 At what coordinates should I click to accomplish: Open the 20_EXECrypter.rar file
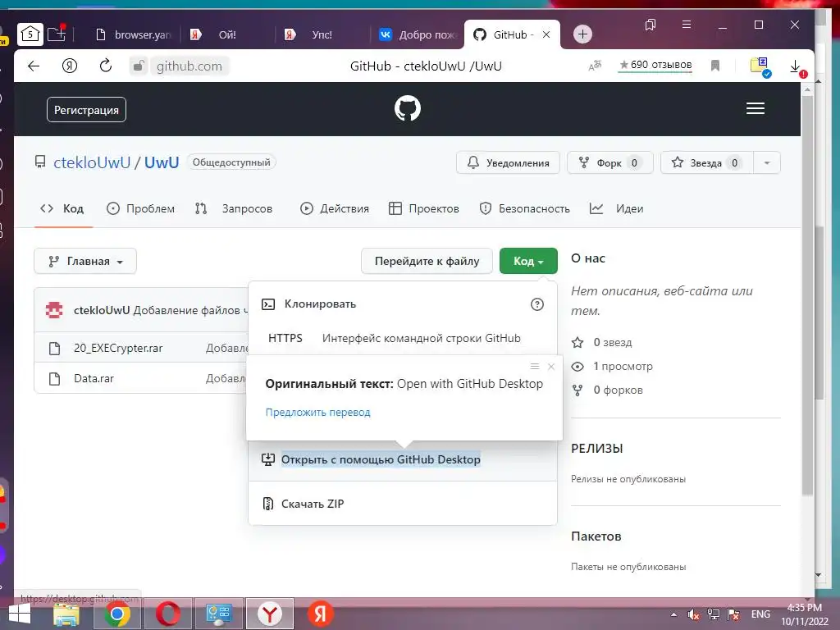118,348
